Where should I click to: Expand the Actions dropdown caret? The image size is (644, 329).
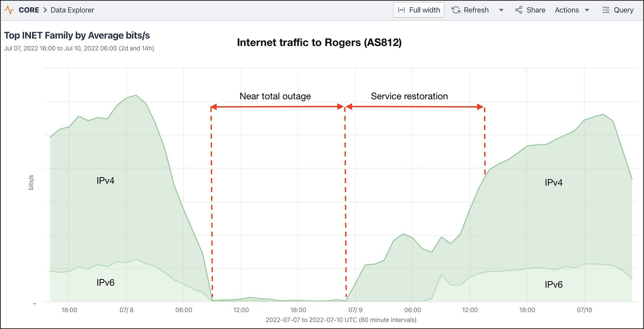pos(587,10)
